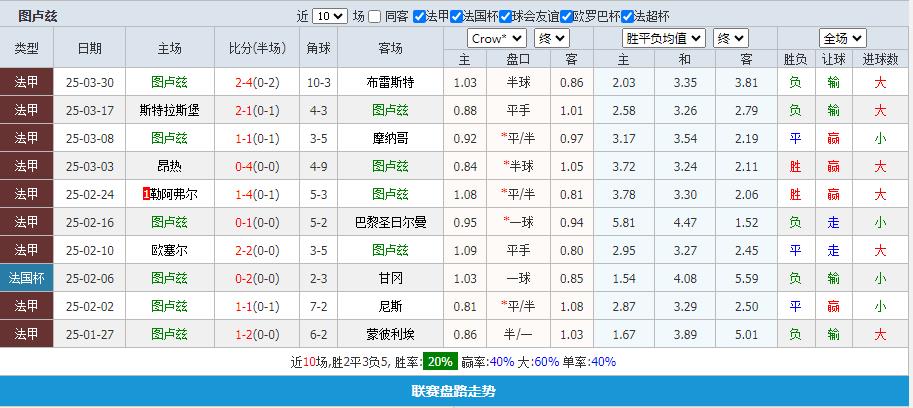Open the 终 dropdown next to Crow*
Image resolution: width=913 pixels, height=408 pixels.
(x=551, y=38)
